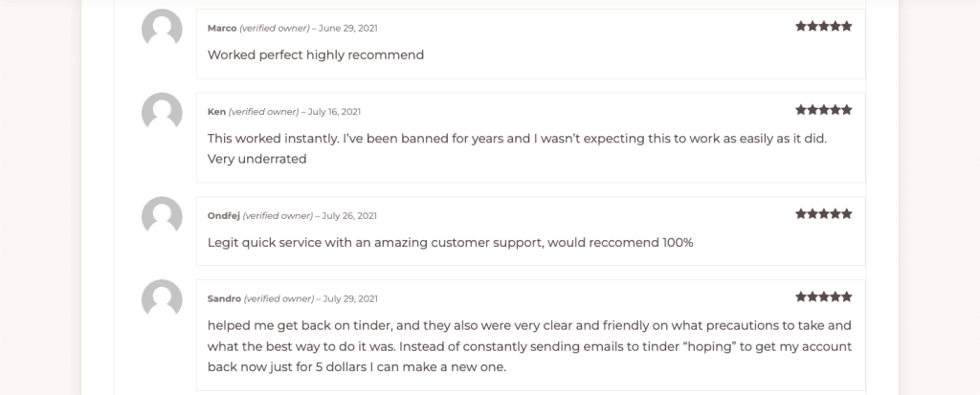Image resolution: width=980 pixels, height=395 pixels.
Task: Click the reviewer name Sandro
Action: tap(224, 298)
